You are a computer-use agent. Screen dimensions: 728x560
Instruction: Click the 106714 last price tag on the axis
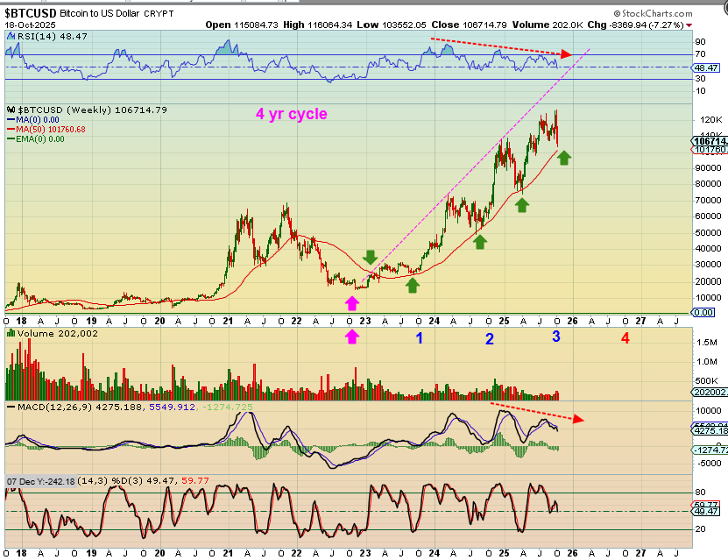click(710, 141)
